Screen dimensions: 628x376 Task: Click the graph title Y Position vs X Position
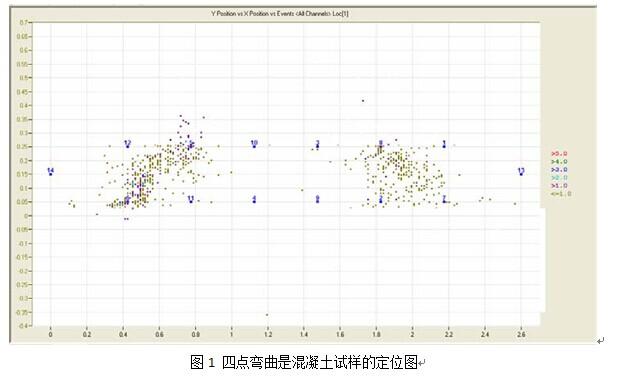(280, 14)
